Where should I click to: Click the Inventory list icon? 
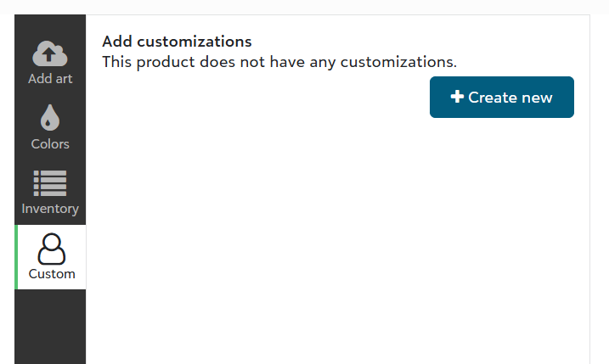click(x=50, y=182)
